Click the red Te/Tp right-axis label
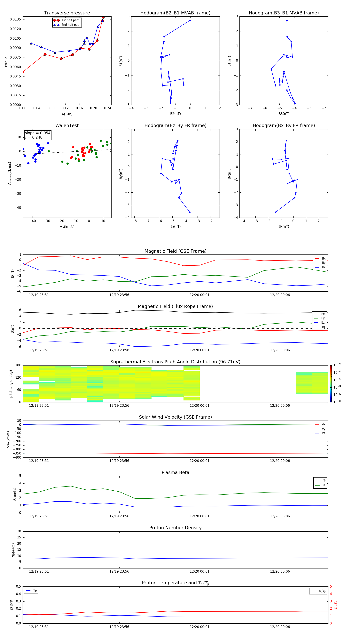This screenshot has height=644, width=351. pos(336,605)
